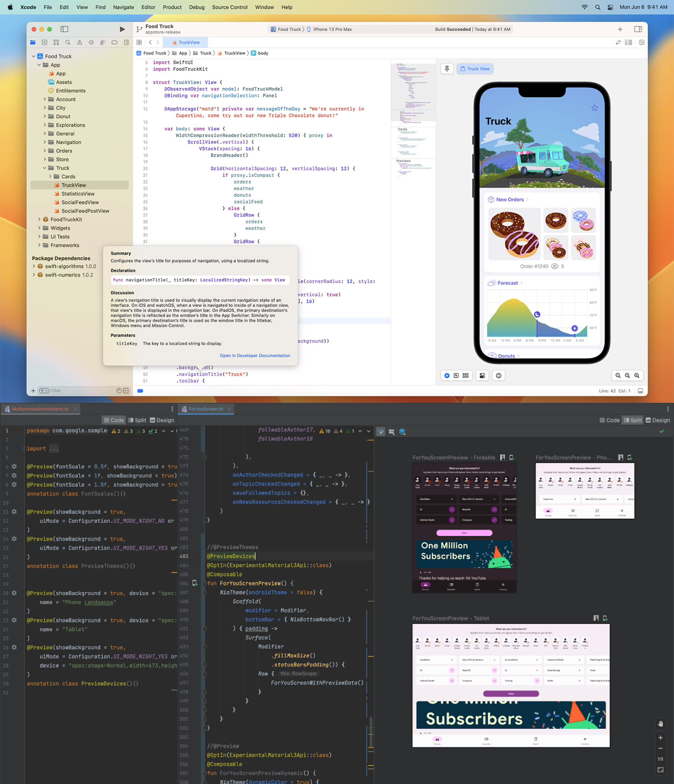Viewport: 674px width, 784px height.
Task: Collapse the App folder
Action: (39, 65)
